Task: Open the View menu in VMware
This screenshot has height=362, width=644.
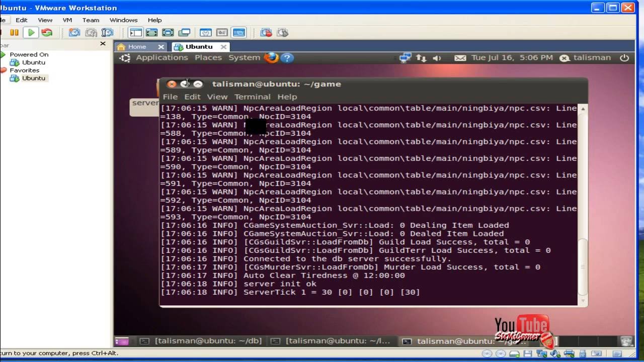Action: [45, 20]
